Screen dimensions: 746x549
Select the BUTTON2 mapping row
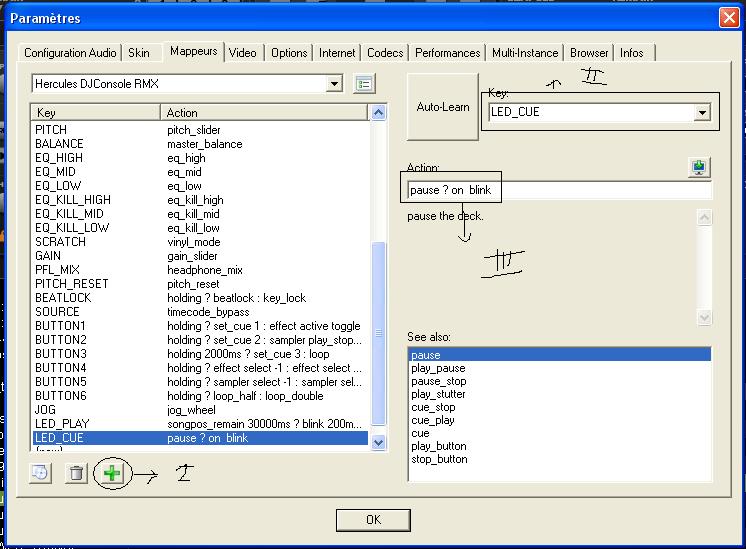tap(200, 340)
